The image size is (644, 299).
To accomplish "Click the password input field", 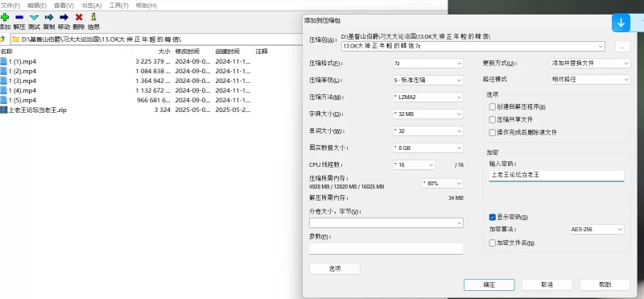I will click(x=556, y=176).
